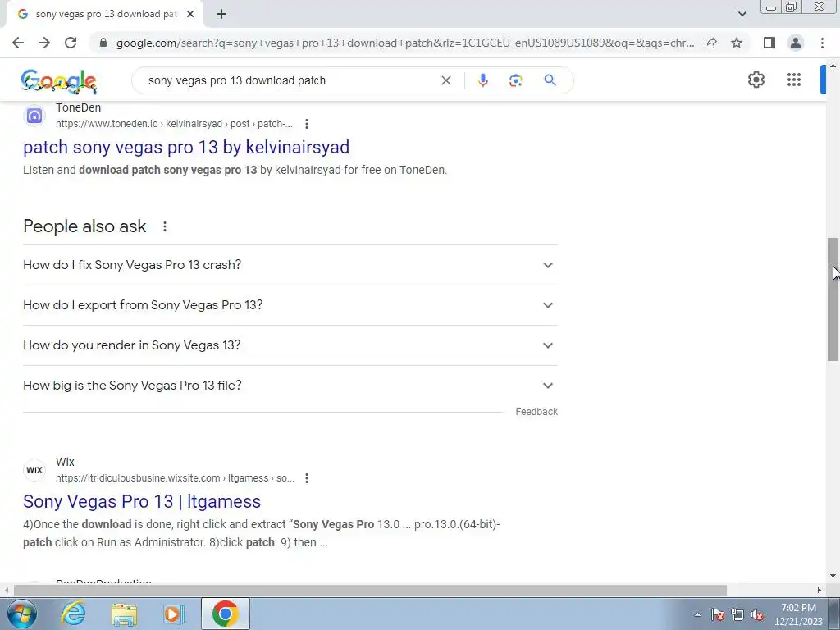Open muted volume tray icon
The width and height of the screenshot is (840, 630).
point(757,614)
